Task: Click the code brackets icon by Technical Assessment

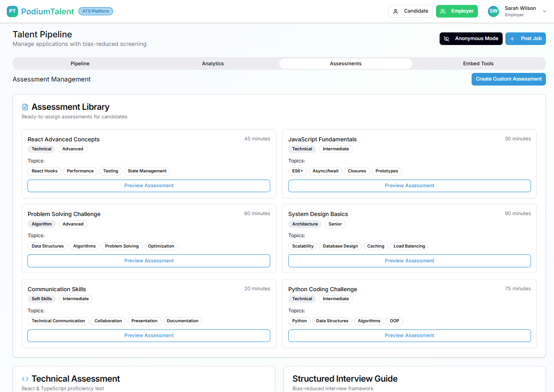Action: (x=25, y=379)
